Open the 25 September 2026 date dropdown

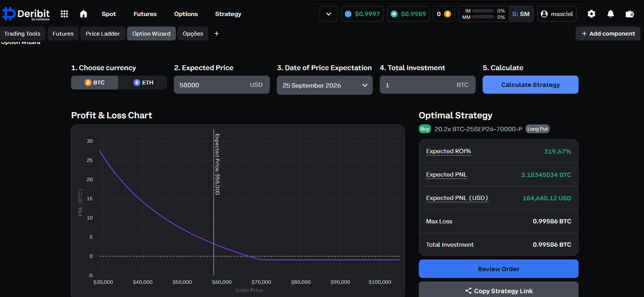(x=325, y=85)
